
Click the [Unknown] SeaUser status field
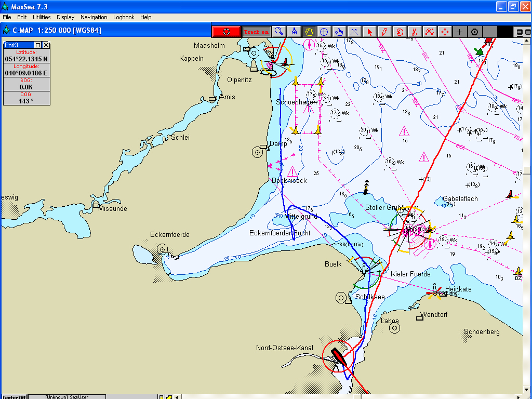[67, 397]
